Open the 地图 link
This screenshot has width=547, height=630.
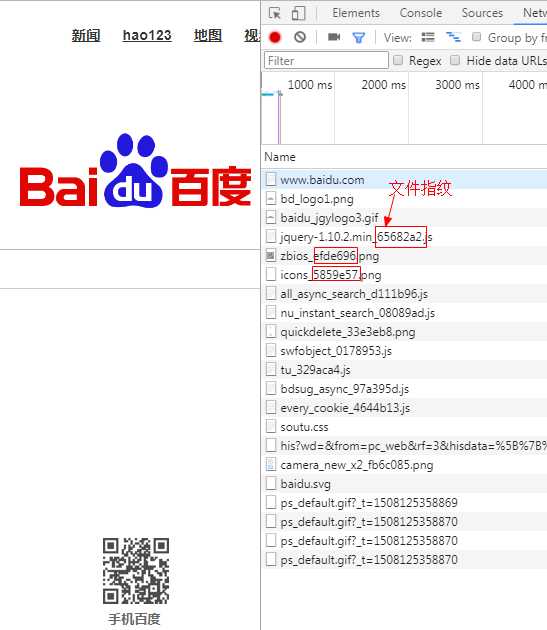208,35
